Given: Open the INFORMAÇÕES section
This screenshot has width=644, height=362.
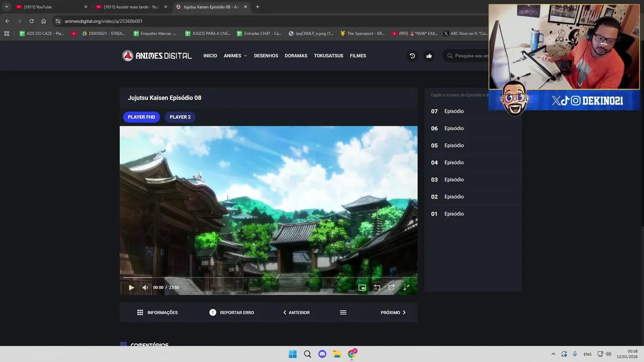Looking at the screenshot, I should click(157, 313).
